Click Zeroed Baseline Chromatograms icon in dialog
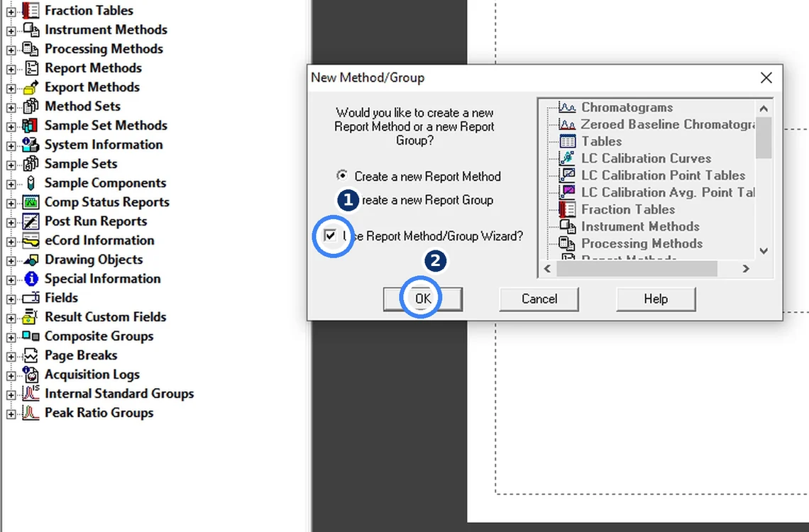Image resolution: width=809 pixels, height=532 pixels. click(567, 124)
